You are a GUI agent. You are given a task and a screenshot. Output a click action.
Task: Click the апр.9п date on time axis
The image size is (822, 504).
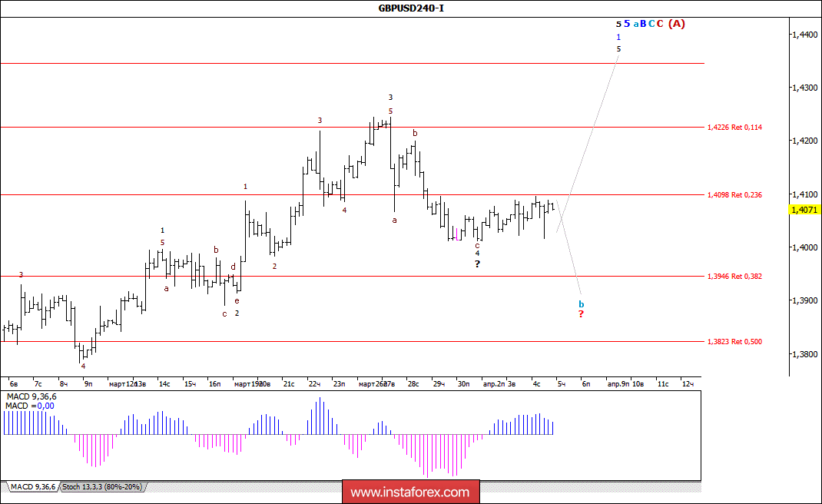click(x=618, y=384)
